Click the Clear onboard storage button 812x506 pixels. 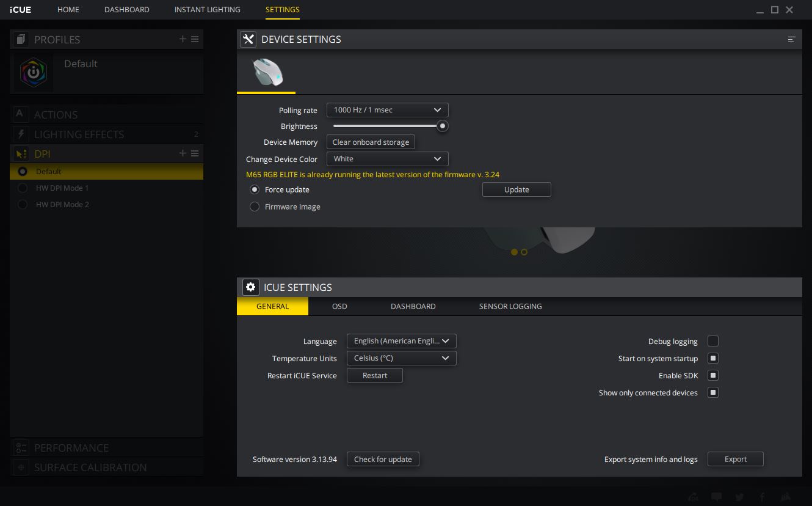(371, 142)
